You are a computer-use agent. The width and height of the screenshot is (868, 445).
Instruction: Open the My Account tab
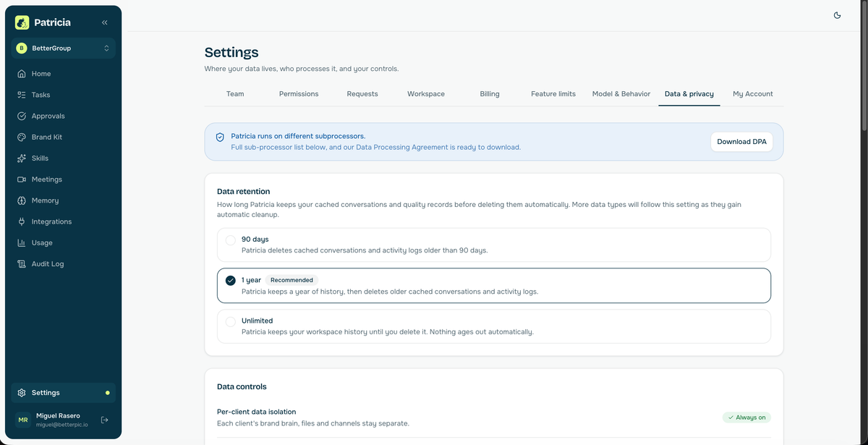click(x=753, y=94)
